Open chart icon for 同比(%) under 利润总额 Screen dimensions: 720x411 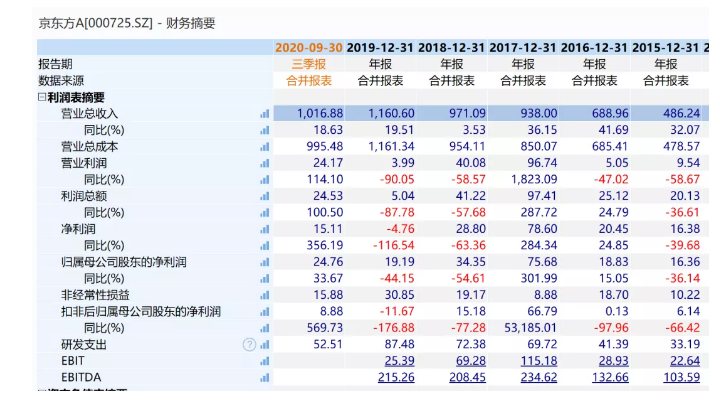264,213
